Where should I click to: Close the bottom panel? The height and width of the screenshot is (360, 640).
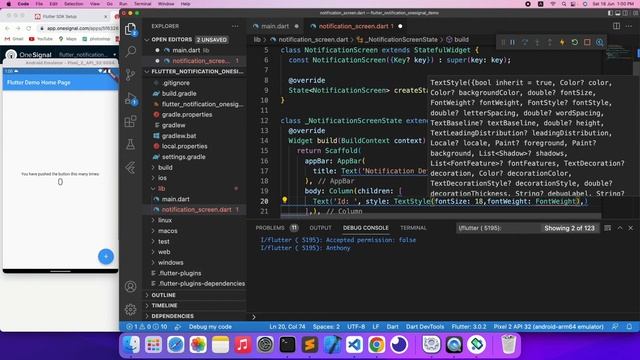(631, 228)
